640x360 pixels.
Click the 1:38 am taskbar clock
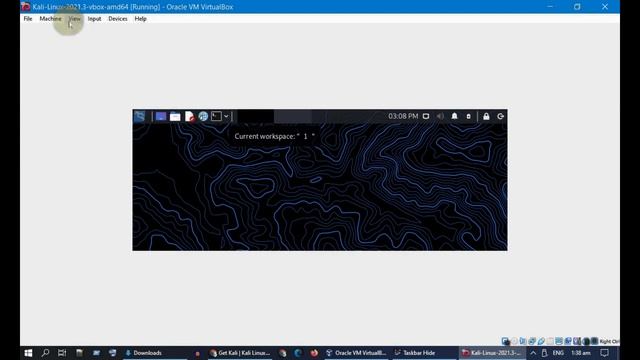(581, 353)
